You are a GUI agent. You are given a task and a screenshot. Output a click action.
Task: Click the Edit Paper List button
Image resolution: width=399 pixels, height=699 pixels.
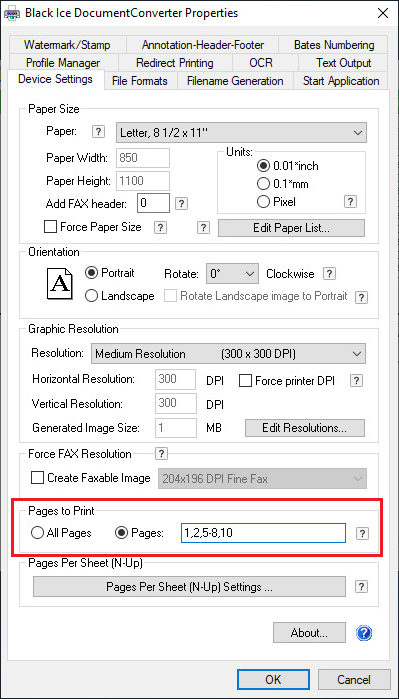point(291,228)
